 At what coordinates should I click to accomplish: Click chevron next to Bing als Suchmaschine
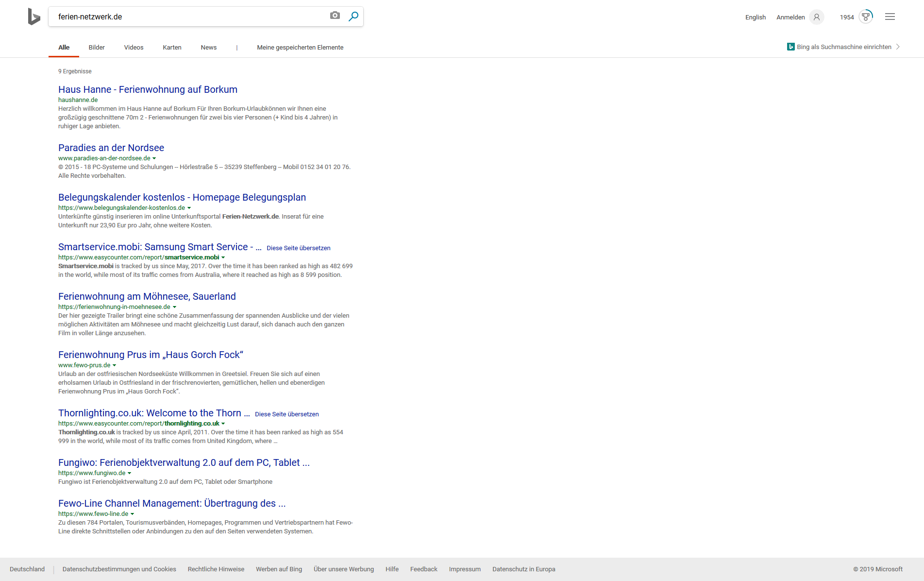coord(898,47)
